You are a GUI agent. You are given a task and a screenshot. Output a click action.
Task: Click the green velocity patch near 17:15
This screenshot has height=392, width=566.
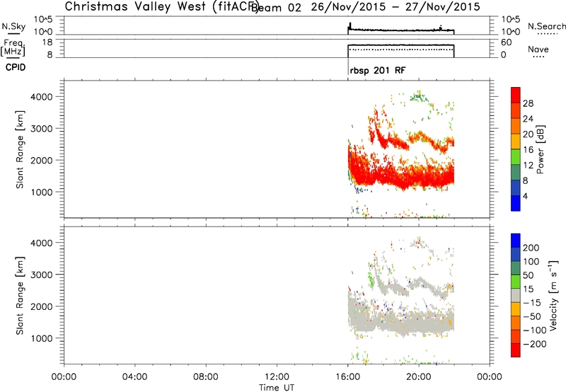[370, 278]
